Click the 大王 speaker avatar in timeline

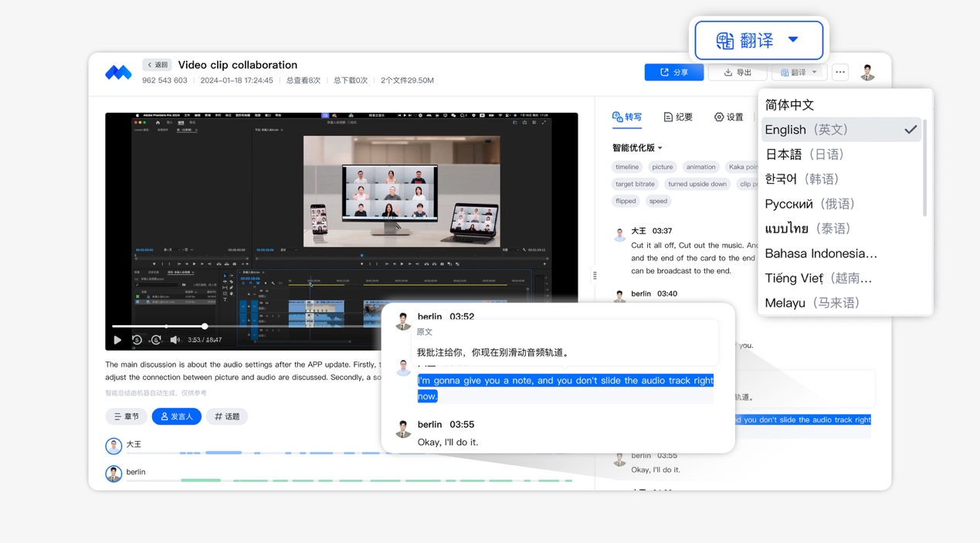tap(114, 446)
